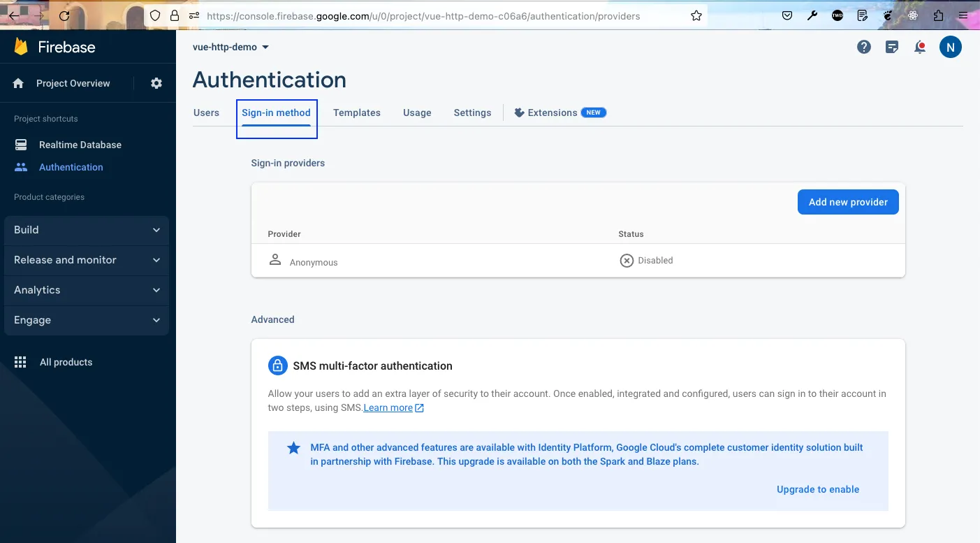
Task: Open the Anonymous provider row
Action: [578, 261]
